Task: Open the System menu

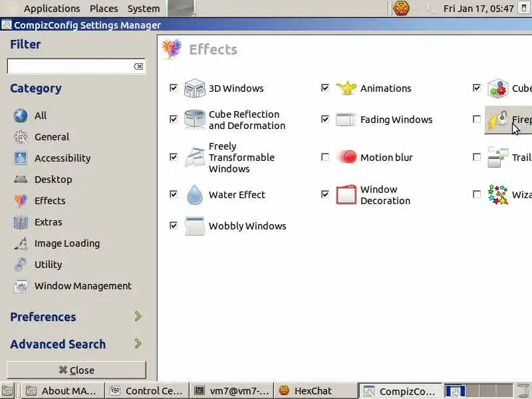Action: coord(144,9)
